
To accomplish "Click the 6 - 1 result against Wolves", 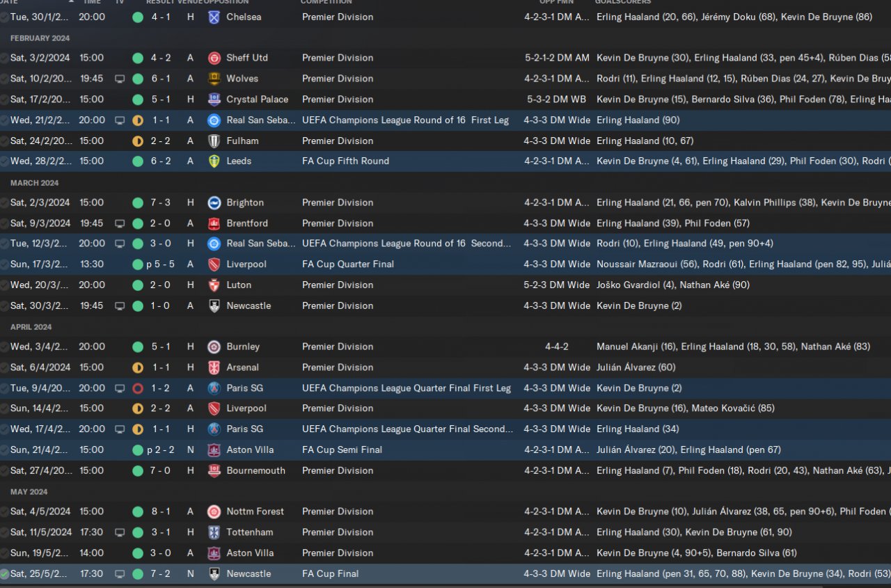I will 160,79.
